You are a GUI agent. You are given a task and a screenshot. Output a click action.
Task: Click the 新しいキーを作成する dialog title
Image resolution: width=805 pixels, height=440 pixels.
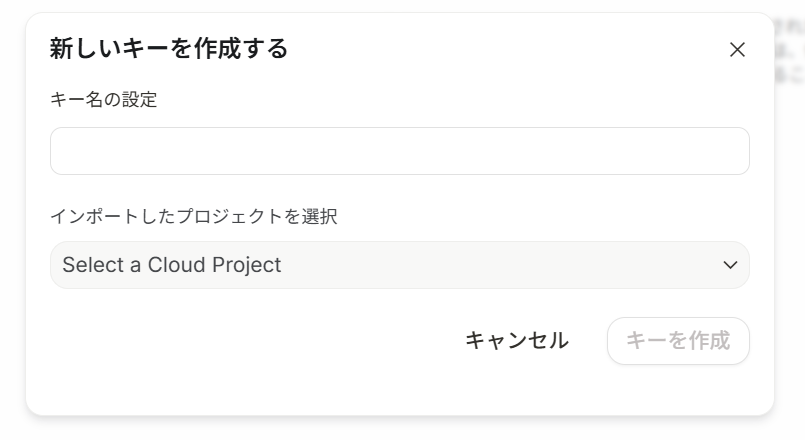pyautogui.click(x=169, y=48)
